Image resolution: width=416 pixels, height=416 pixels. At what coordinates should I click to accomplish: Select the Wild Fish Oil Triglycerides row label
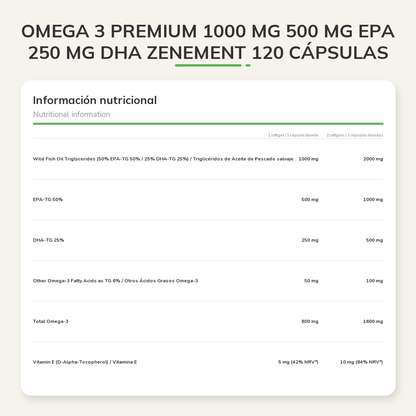pyautogui.click(x=163, y=159)
